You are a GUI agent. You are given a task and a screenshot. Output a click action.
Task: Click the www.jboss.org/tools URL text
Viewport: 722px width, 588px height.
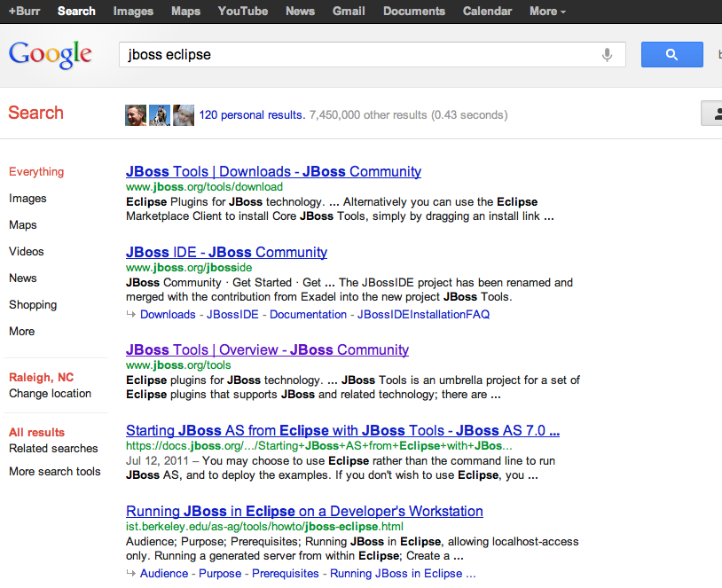tap(178, 365)
